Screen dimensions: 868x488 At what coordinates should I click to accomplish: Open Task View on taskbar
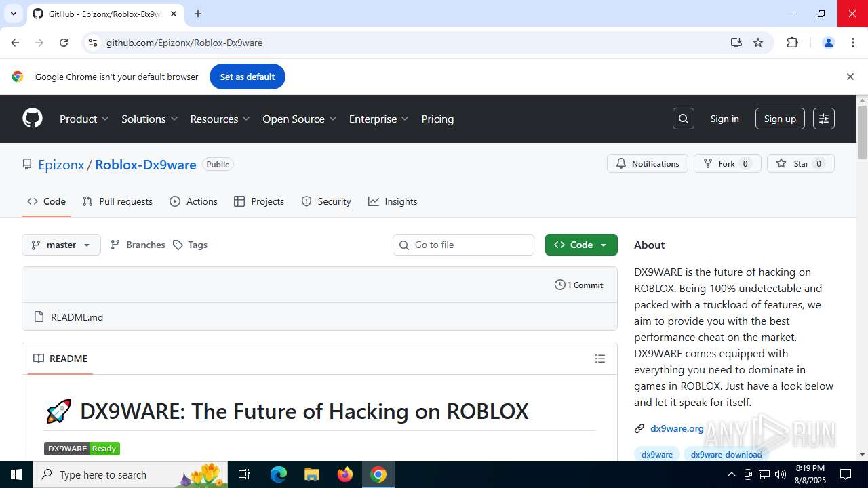(245, 474)
